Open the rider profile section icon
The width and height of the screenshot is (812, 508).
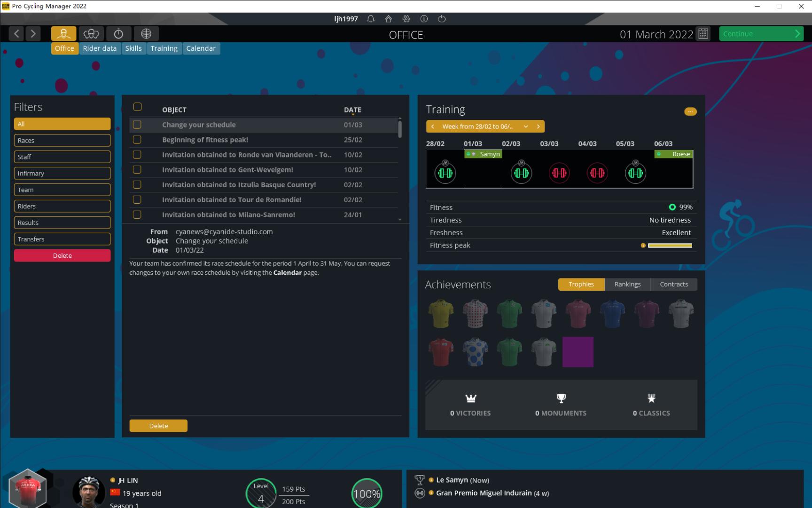[x=63, y=34]
